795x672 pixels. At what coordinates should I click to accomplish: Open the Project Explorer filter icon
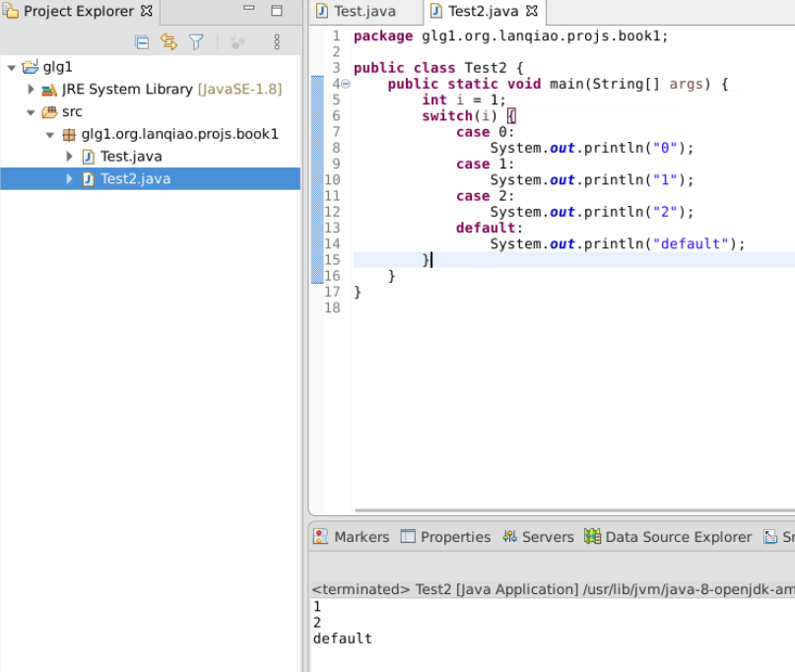tap(196, 42)
